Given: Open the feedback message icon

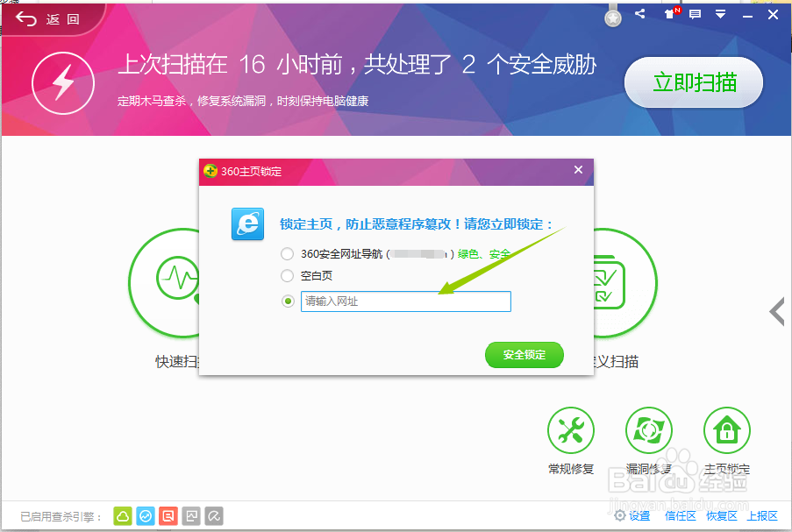Looking at the screenshot, I should pyautogui.click(x=695, y=14).
